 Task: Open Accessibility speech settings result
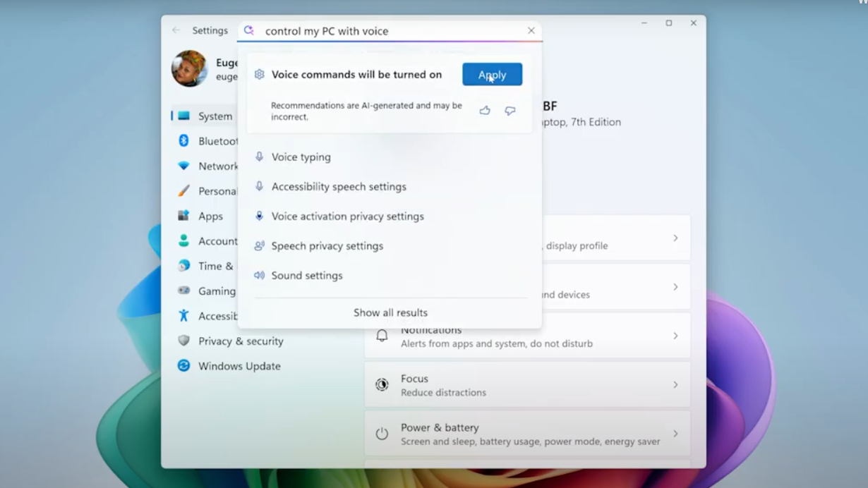[339, 187]
